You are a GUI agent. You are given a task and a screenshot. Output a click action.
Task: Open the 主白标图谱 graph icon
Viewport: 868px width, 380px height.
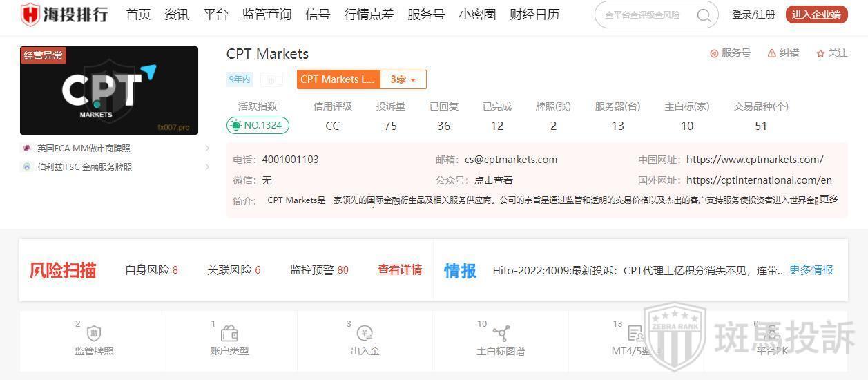[501, 334]
